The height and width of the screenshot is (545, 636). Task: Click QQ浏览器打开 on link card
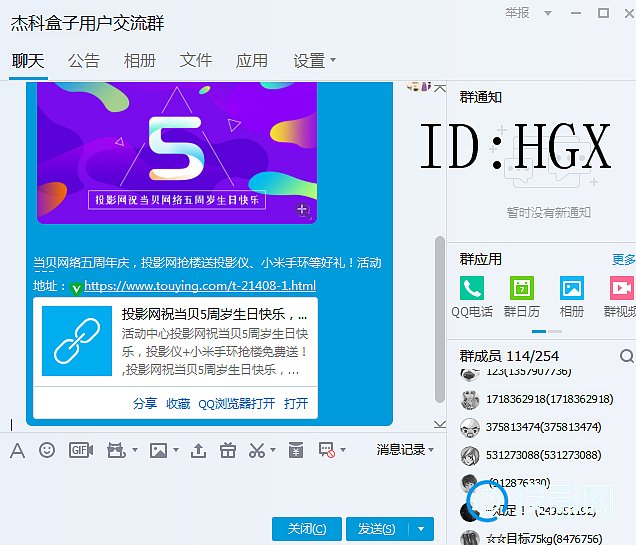click(x=236, y=404)
